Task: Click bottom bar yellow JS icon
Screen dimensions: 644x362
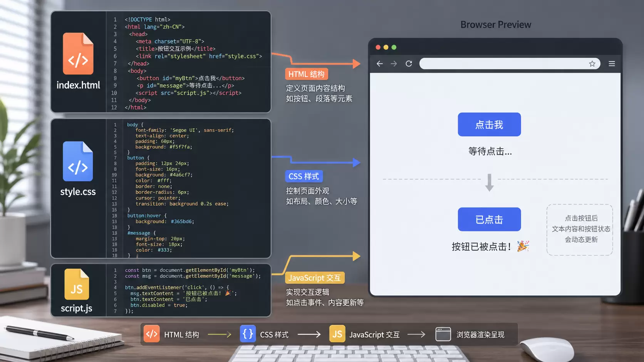Action: (x=337, y=334)
